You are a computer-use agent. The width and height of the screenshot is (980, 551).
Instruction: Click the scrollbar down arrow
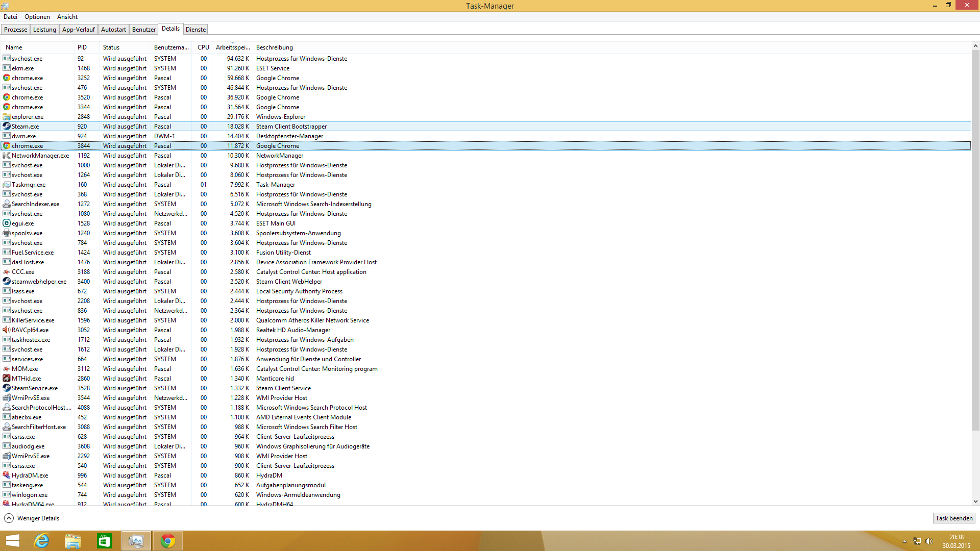[x=975, y=502]
